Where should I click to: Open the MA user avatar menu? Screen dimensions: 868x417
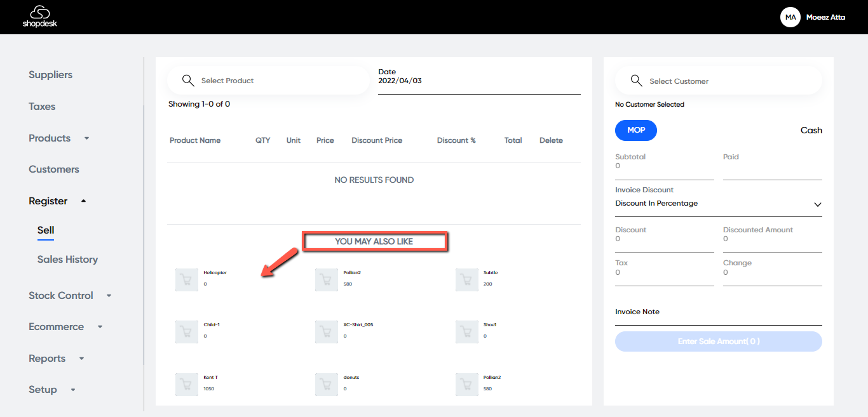pos(790,17)
